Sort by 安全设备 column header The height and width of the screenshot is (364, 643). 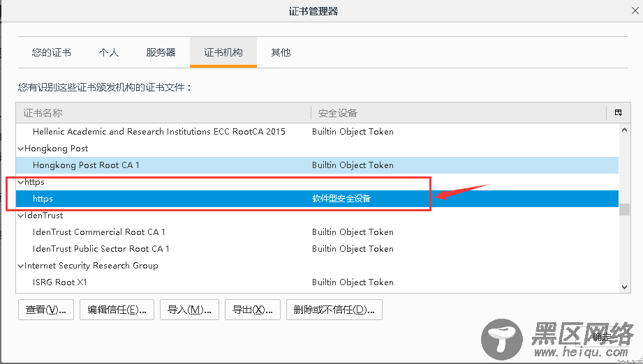[458, 113]
